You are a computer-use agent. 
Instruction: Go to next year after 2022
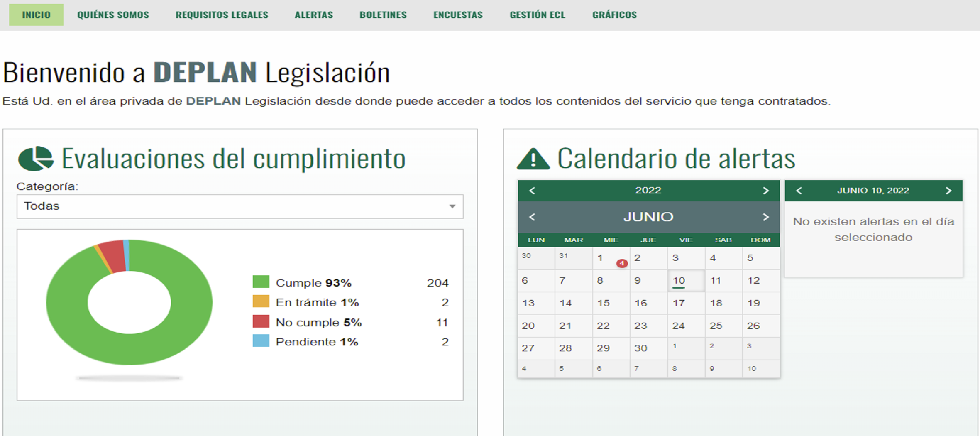[766, 191]
